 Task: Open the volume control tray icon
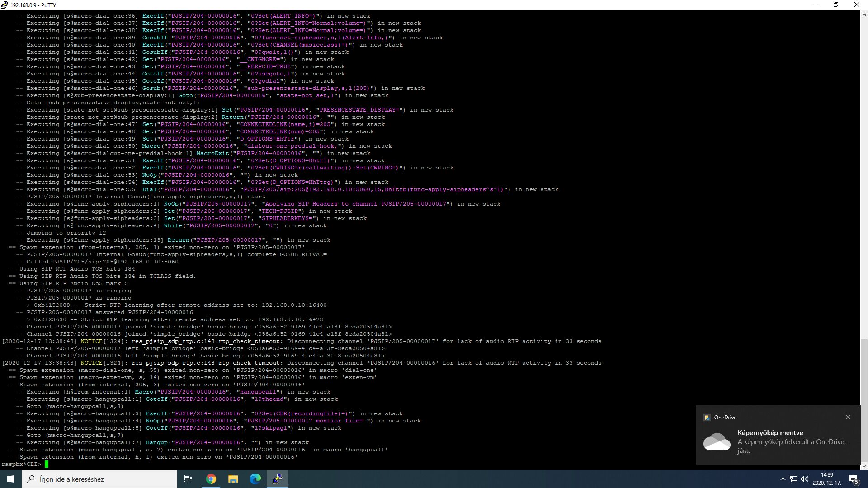tap(805, 479)
